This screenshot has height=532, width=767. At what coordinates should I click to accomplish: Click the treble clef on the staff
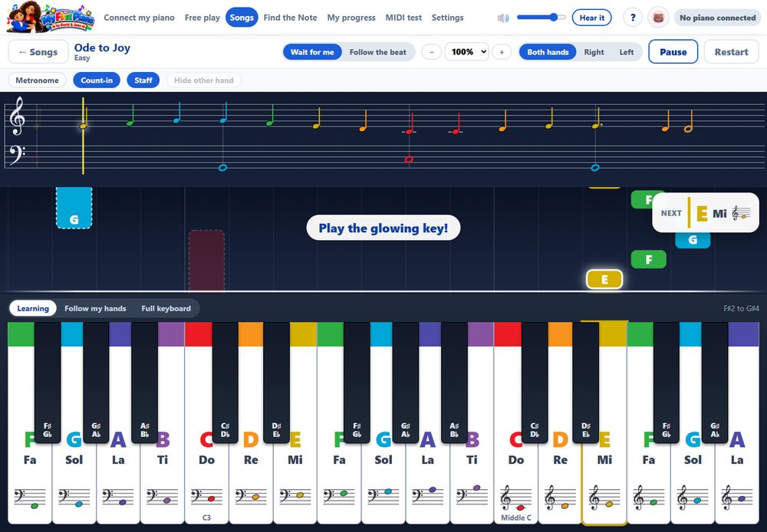pos(18,116)
